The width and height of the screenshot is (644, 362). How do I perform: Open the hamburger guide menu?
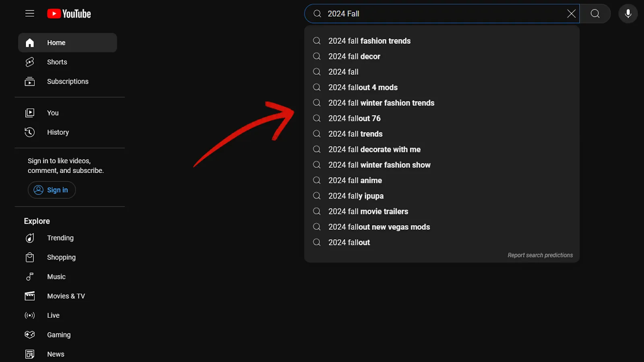point(30,14)
